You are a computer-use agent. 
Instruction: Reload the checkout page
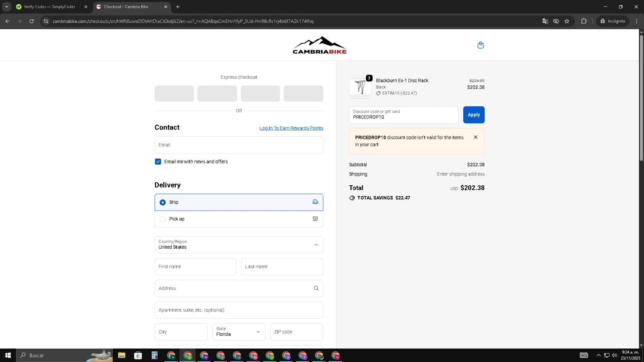tap(31, 21)
